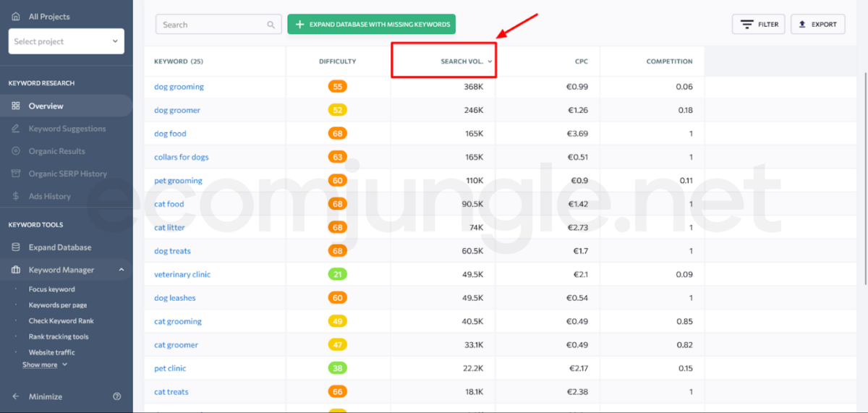This screenshot has height=413, width=868.
Task: Click Expand Database With Missing Keywords button
Action: (x=371, y=25)
